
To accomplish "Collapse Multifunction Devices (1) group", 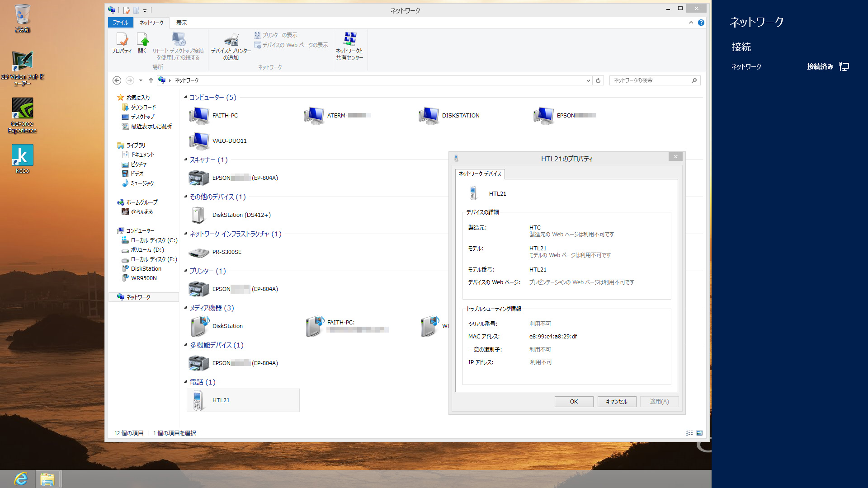I will (185, 345).
